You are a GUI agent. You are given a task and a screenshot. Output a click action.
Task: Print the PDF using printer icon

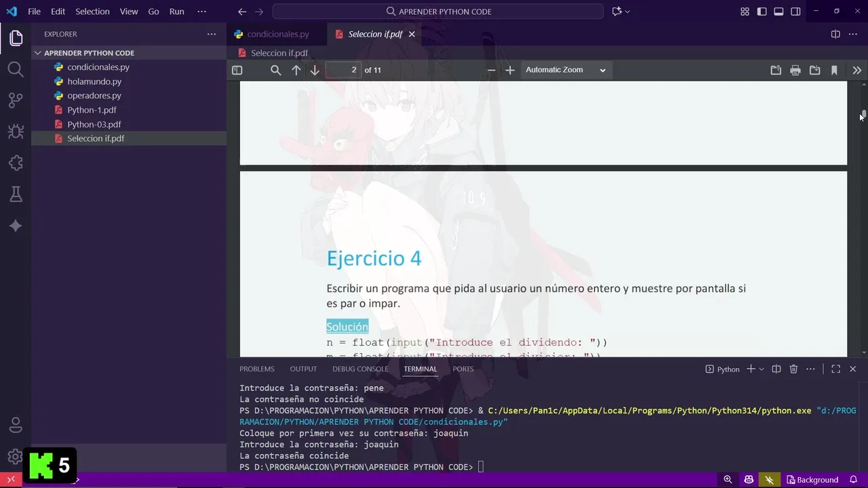click(795, 70)
